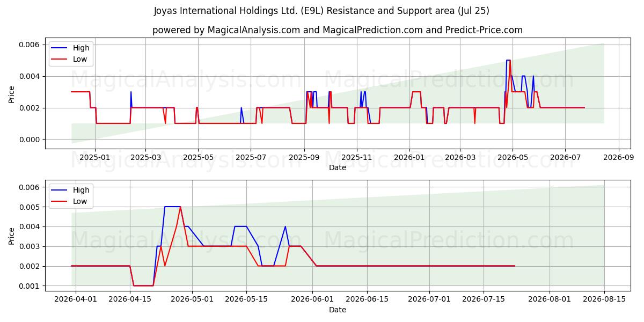Click the 2026-08-15 tick label on lower chart

pyautogui.click(x=605, y=300)
